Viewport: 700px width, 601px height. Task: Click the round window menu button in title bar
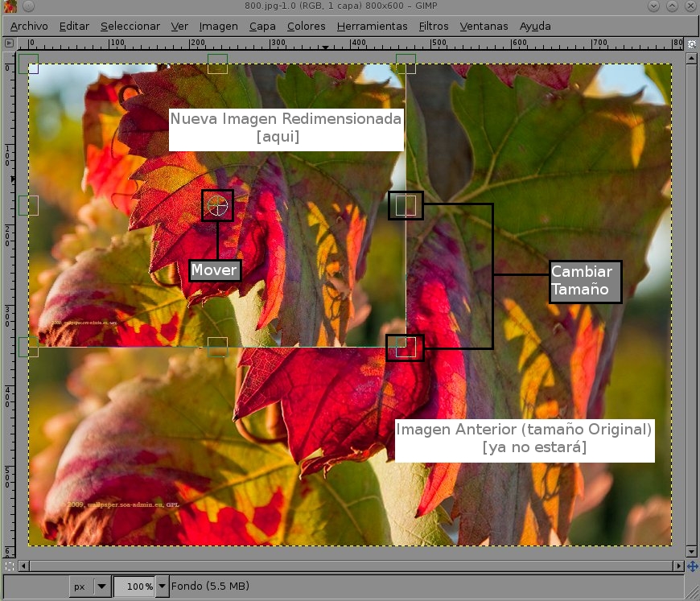click(x=28, y=6)
